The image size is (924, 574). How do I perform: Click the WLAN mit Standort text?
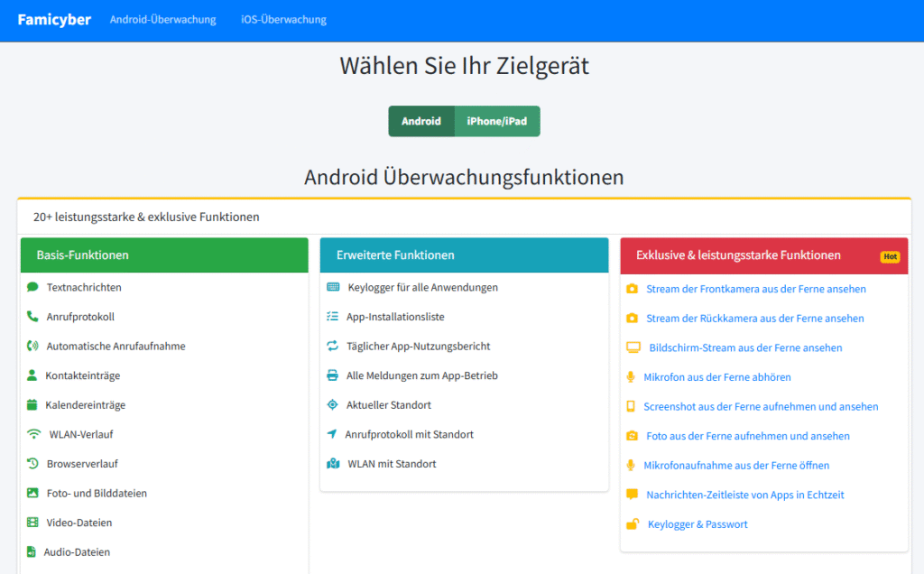coord(392,464)
